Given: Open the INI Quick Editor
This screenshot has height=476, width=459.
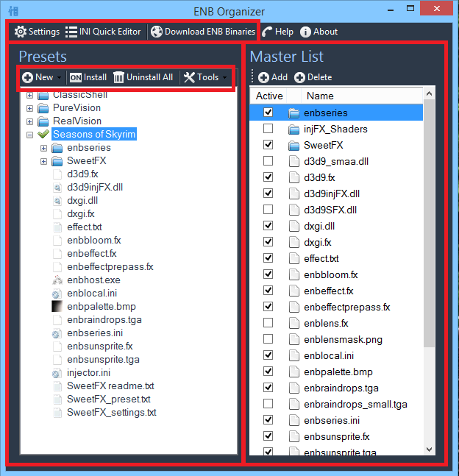Looking at the screenshot, I should 103,32.
